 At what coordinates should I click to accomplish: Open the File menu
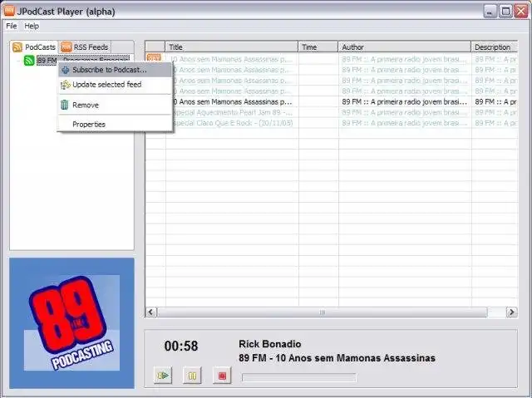point(11,26)
